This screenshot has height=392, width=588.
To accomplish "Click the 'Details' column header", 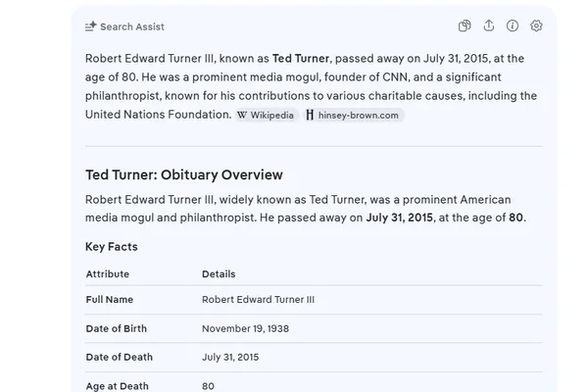I will pos(219,273).
